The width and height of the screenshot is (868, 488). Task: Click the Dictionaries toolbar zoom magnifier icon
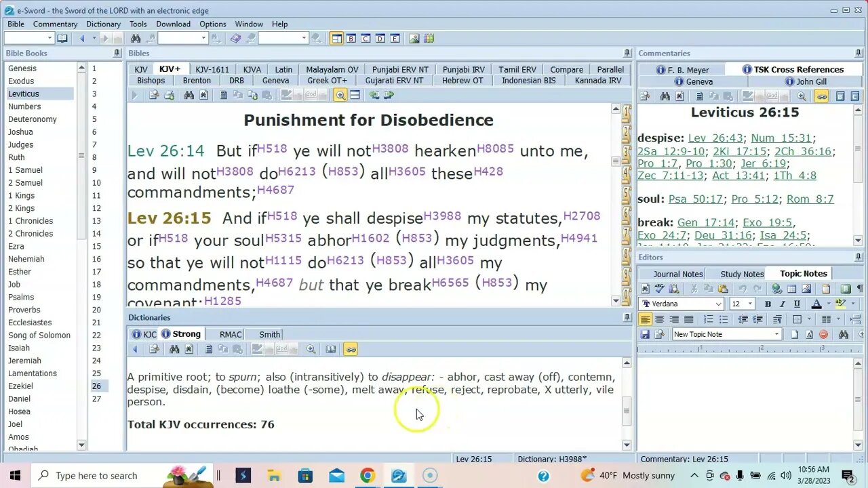point(311,349)
